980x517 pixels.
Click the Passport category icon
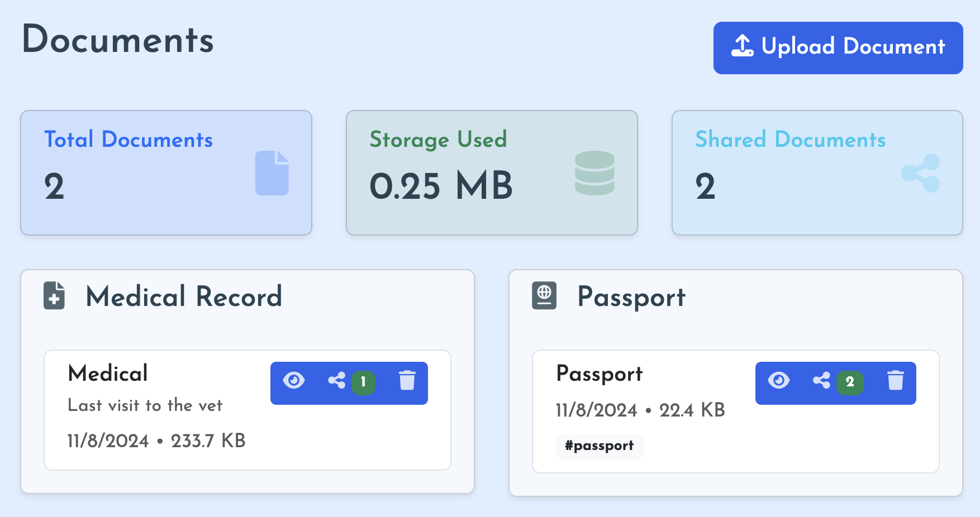544,296
